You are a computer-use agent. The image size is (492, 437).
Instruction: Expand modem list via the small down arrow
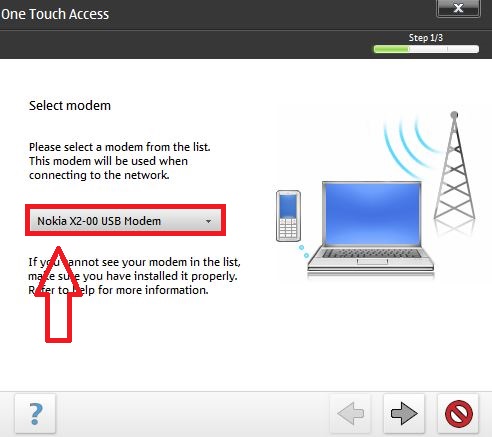coord(208,221)
